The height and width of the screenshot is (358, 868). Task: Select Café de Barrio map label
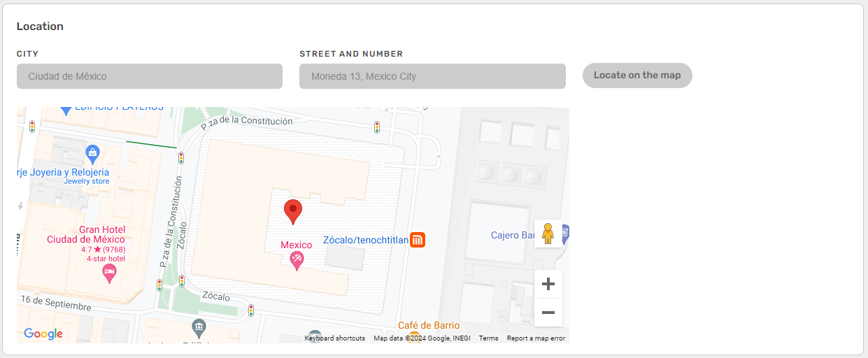pos(429,325)
